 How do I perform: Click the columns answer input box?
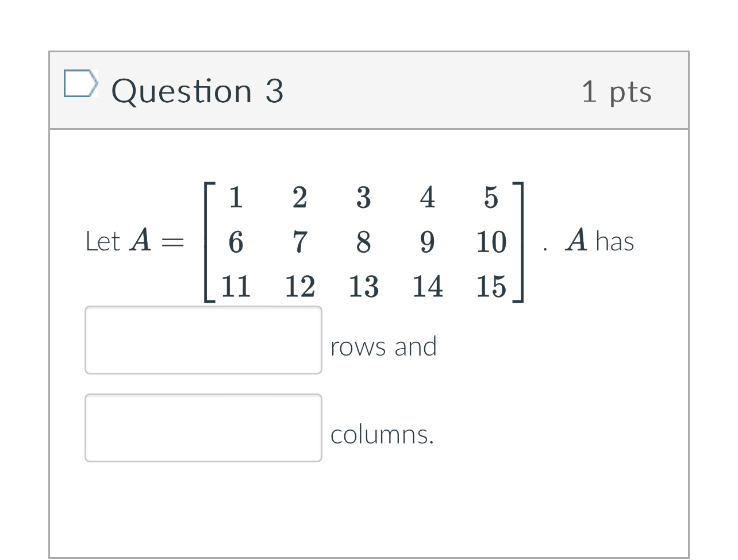click(203, 428)
